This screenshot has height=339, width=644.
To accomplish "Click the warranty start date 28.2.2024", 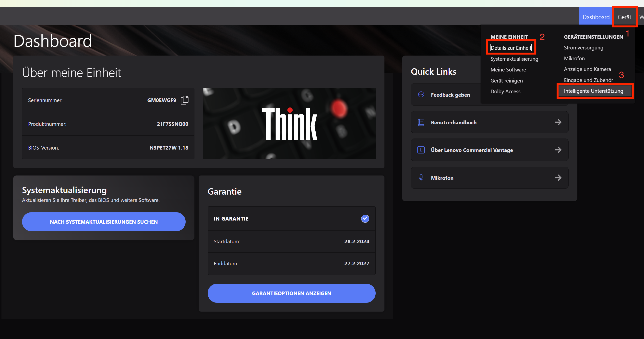I will coord(357,242).
